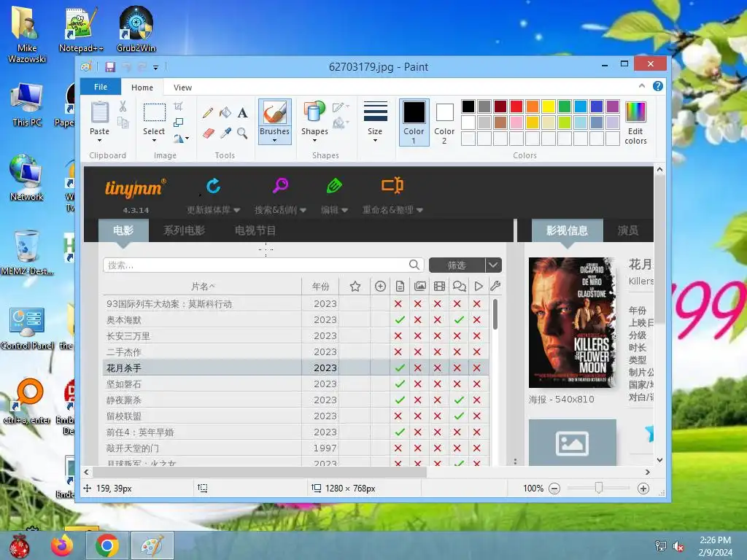Click the horizontal scrollbar in Paint
This screenshot has height=560, width=747.
(260, 472)
